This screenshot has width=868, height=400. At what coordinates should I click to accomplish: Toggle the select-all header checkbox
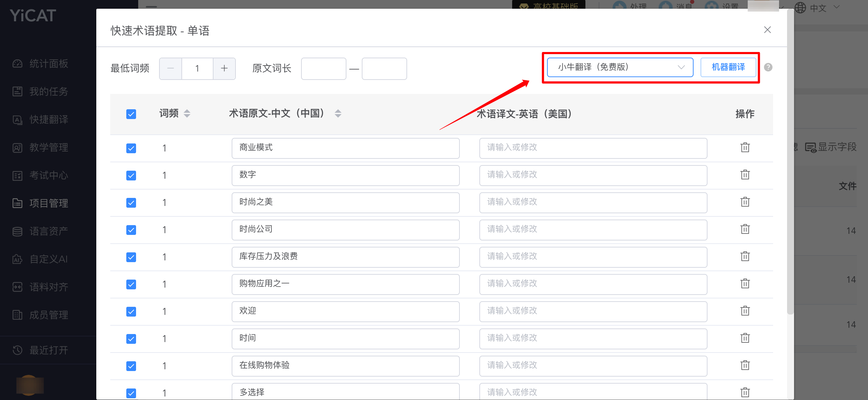click(131, 114)
